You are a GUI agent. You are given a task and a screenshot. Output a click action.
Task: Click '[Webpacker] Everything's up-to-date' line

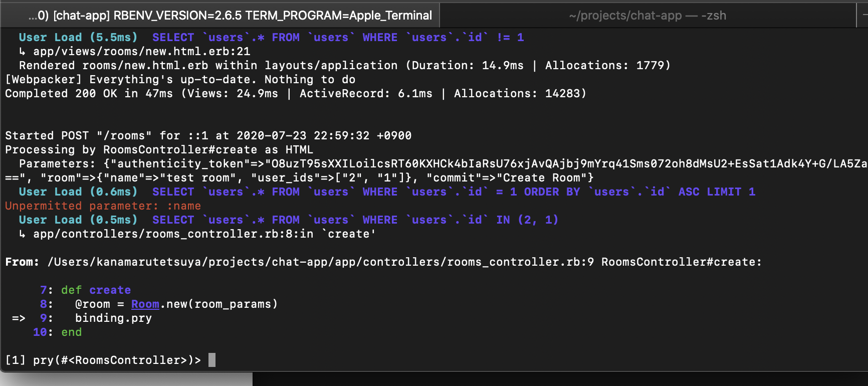click(180, 80)
